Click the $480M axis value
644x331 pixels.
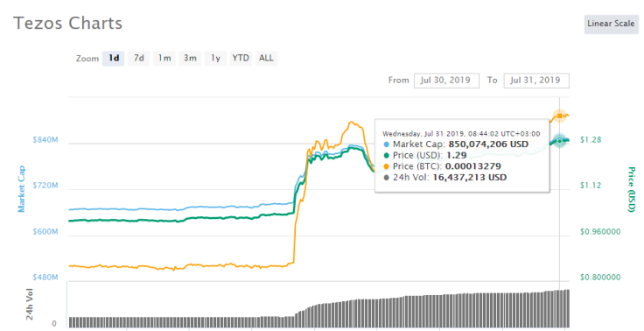(x=45, y=278)
